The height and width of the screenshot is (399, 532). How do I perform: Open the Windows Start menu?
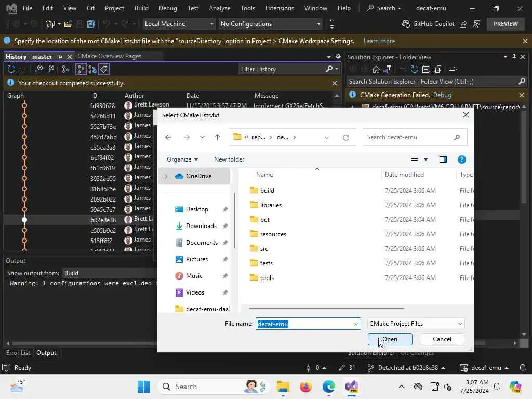tap(143, 387)
